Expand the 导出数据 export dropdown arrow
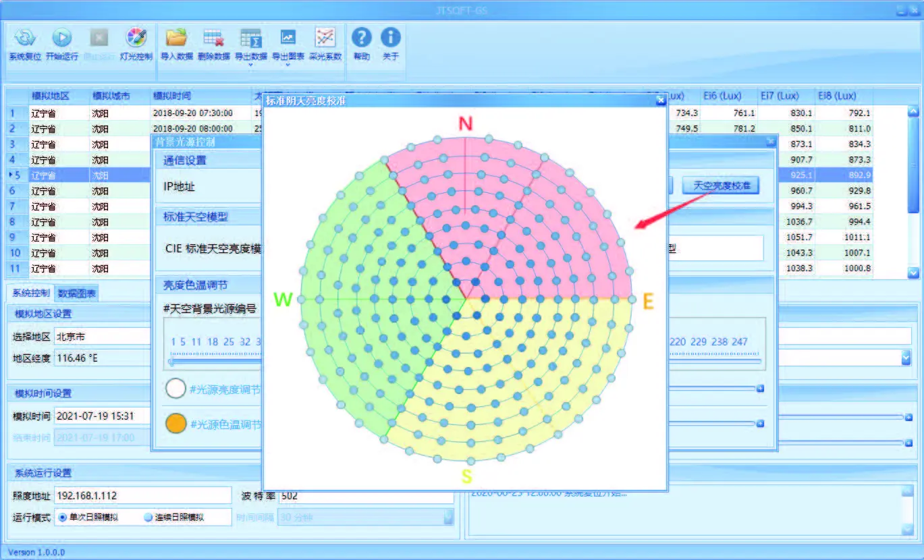924x560 pixels. pyautogui.click(x=250, y=65)
